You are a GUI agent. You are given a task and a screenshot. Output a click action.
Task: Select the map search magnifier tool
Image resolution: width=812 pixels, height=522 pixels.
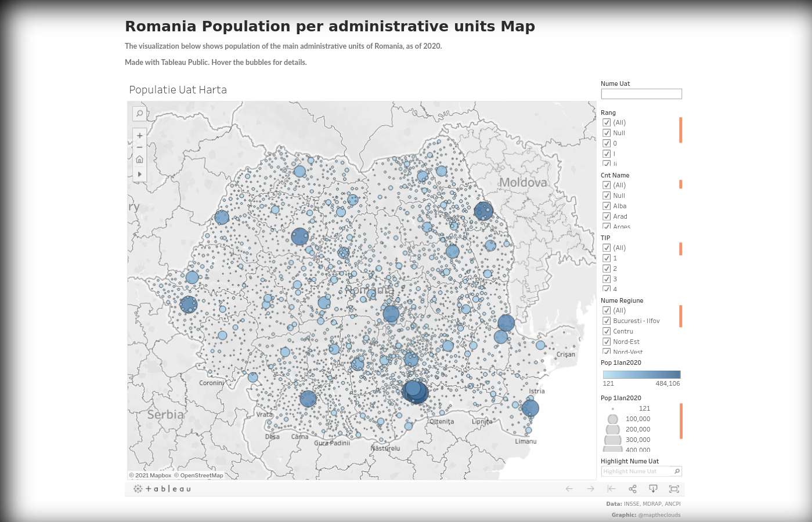(x=139, y=114)
